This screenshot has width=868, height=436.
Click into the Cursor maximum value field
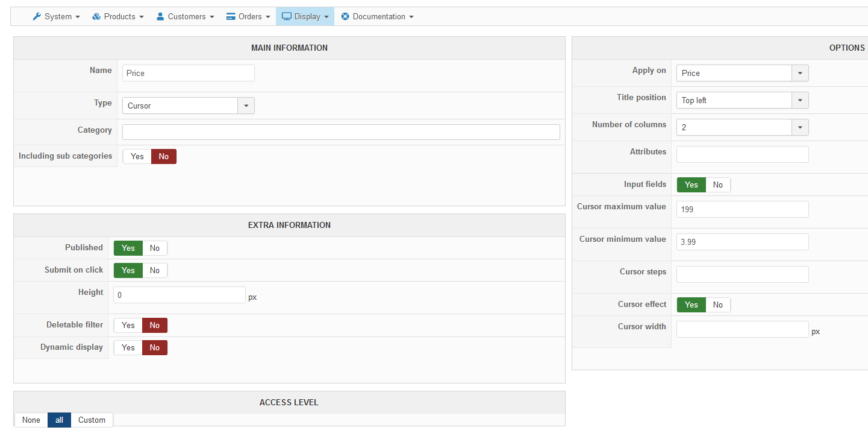742,210
